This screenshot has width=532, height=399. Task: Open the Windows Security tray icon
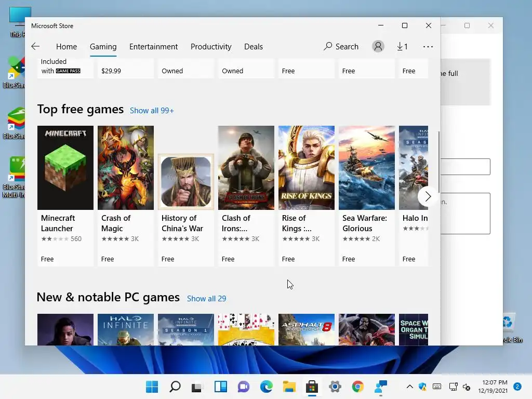(422, 387)
